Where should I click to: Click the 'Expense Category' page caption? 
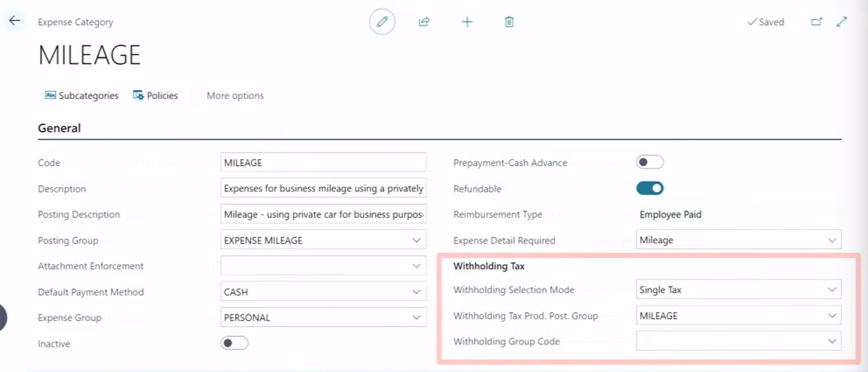pos(75,22)
